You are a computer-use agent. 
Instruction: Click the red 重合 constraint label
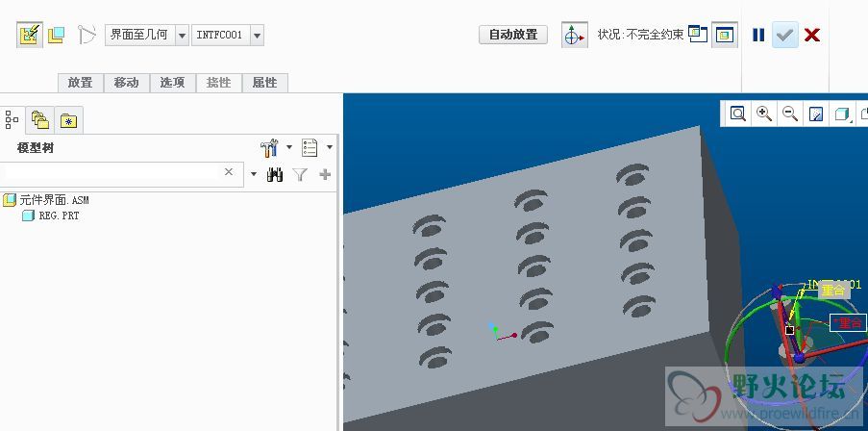click(848, 323)
